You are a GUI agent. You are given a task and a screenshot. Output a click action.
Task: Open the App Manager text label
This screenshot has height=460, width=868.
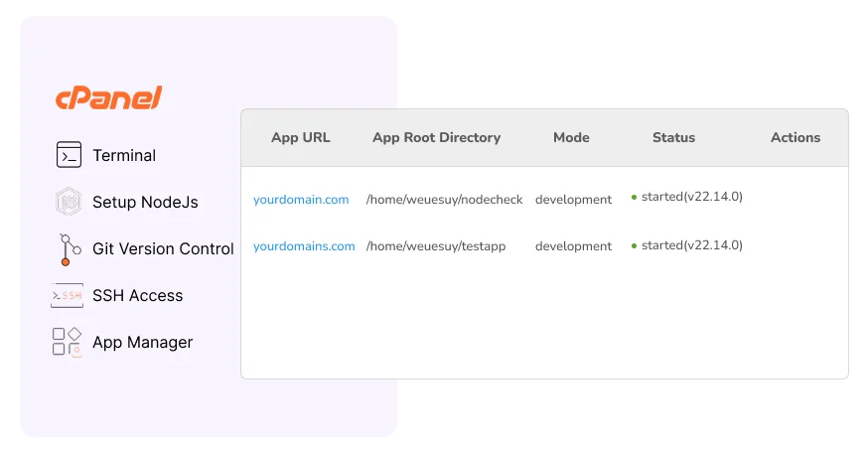click(142, 342)
